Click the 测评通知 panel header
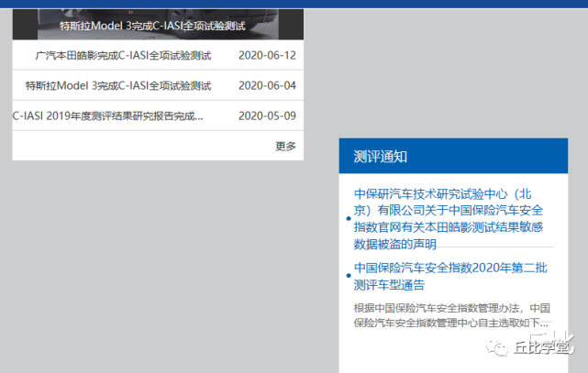 coord(453,156)
